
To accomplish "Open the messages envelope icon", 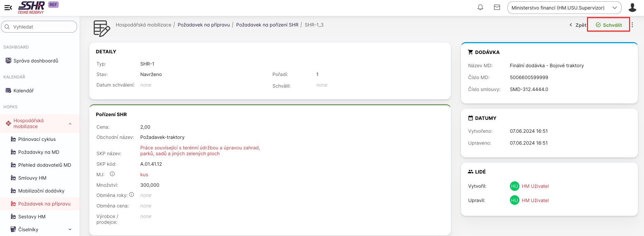I will coord(497,7).
